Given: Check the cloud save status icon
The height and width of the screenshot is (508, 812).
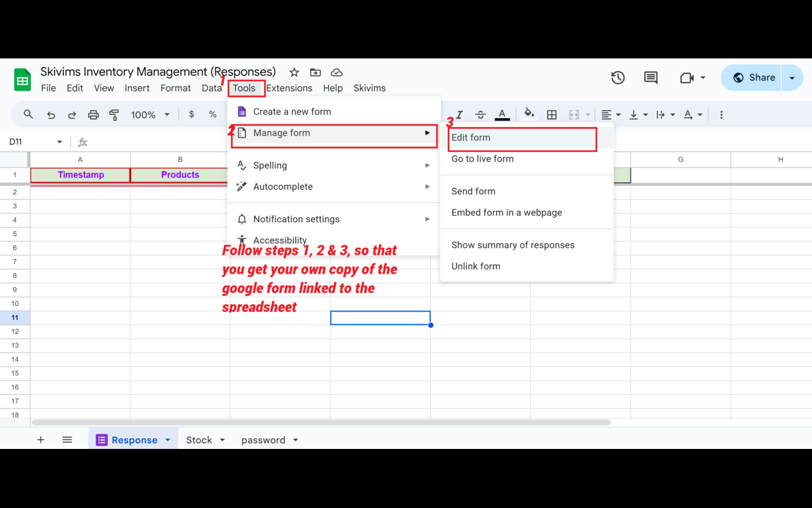Looking at the screenshot, I should (337, 72).
